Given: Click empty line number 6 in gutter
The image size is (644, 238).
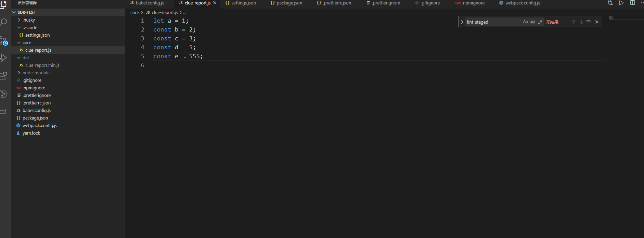Looking at the screenshot, I should [x=142, y=65].
